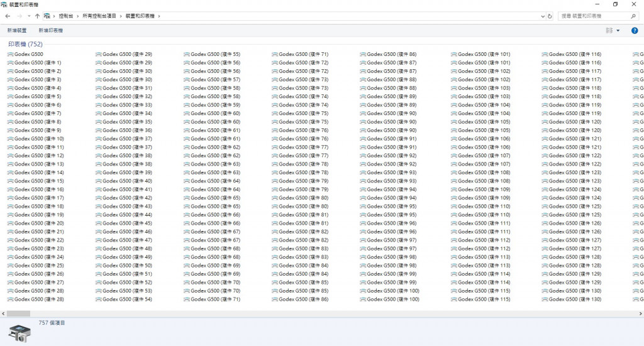This screenshot has width=644, height=346.
Task: Go up one level with Up arrow
Action: [37, 16]
